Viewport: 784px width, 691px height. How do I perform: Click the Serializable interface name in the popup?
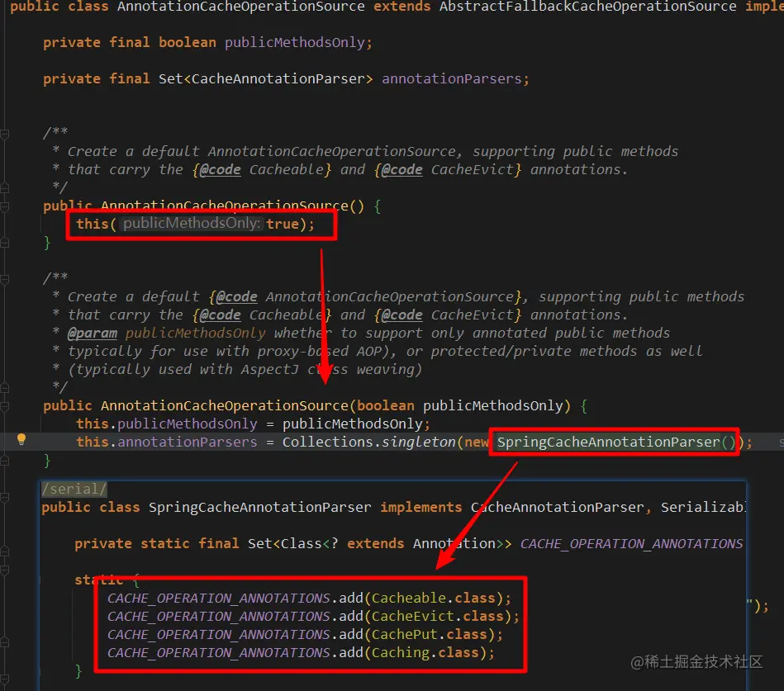point(703,507)
